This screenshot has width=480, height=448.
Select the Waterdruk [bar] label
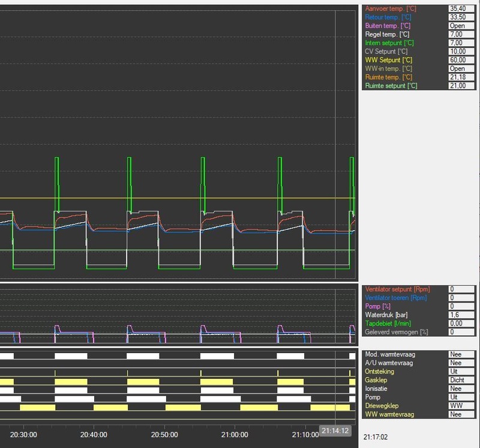click(x=386, y=315)
